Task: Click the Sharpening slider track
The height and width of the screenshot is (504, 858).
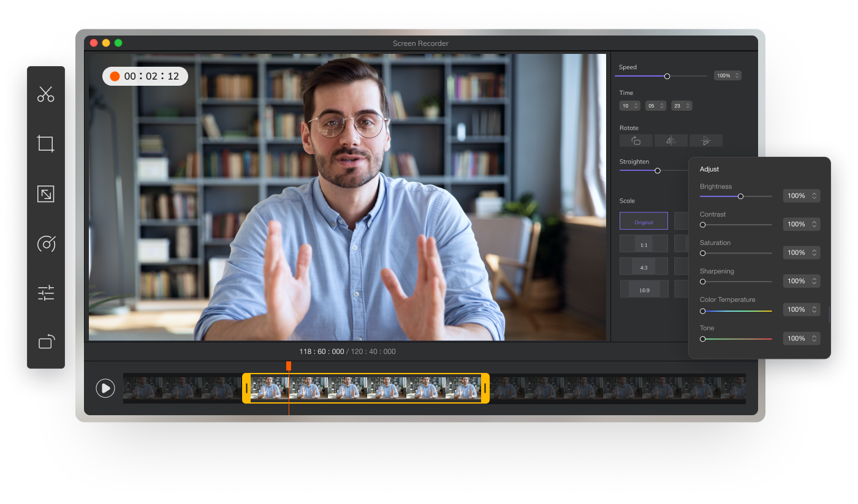Action: (x=736, y=282)
